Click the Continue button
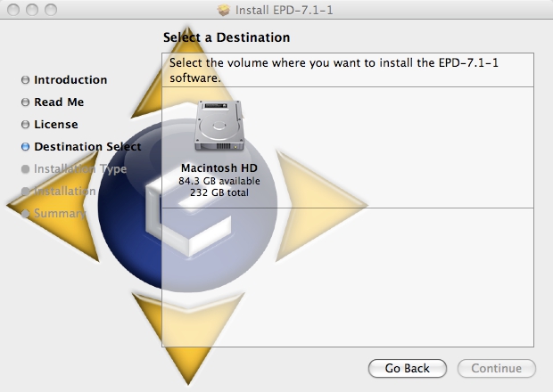The image size is (553, 392). click(x=497, y=369)
